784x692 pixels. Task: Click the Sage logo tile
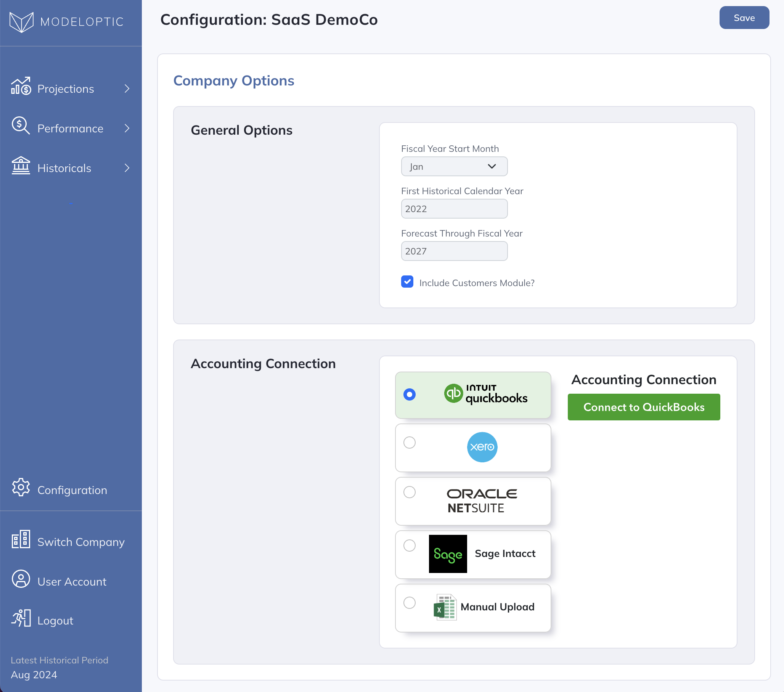pyautogui.click(x=448, y=554)
